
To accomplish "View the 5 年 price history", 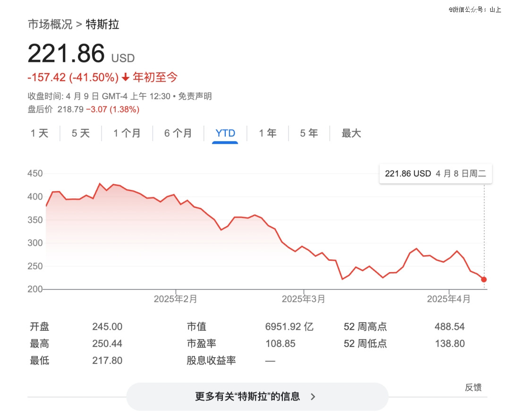I will pyautogui.click(x=309, y=133).
